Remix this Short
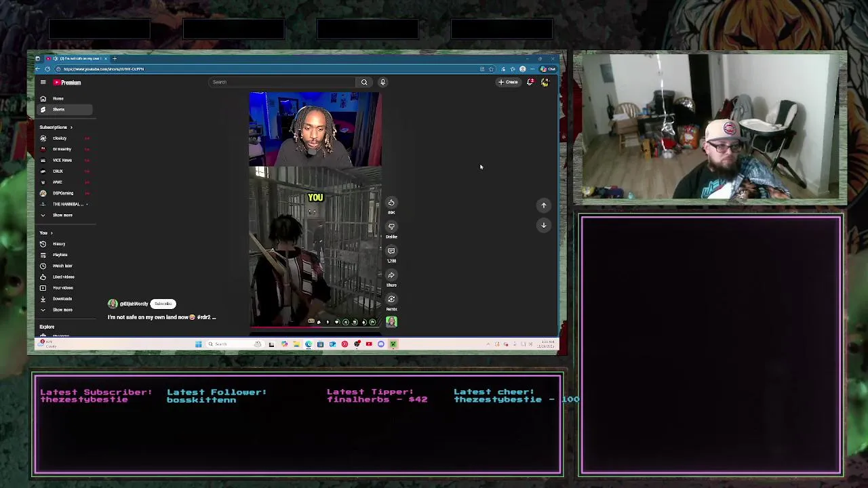This screenshot has height=488, width=868. 391,299
